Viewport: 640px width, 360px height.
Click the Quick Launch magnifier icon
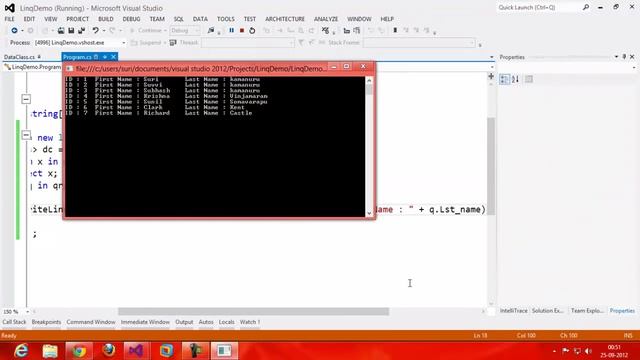(x=586, y=7)
